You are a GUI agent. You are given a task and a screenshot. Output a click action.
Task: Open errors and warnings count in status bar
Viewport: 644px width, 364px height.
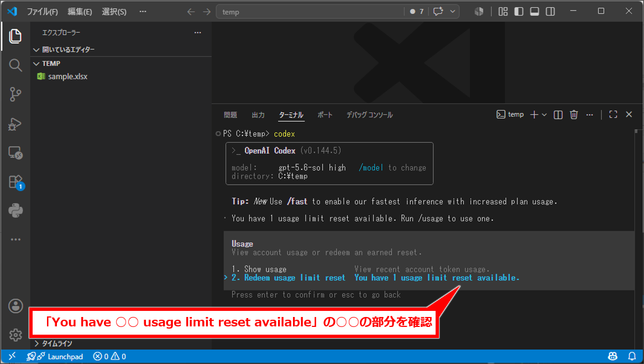pos(109,356)
